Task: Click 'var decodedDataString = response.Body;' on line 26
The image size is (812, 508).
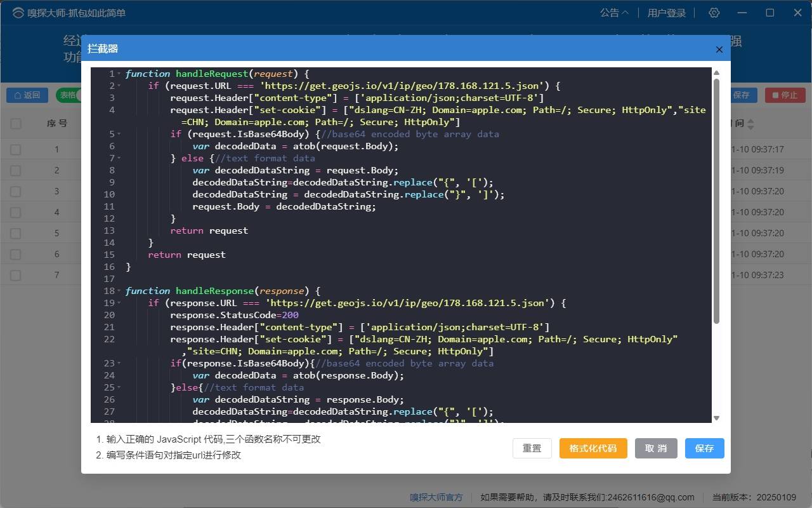Action: [298, 399]
